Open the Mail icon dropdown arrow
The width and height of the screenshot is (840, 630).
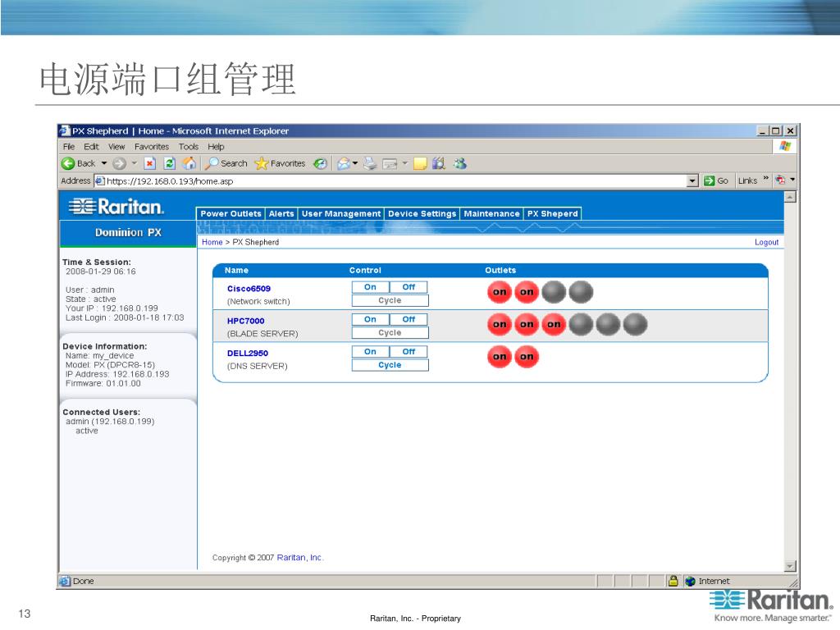pos(355,163)
